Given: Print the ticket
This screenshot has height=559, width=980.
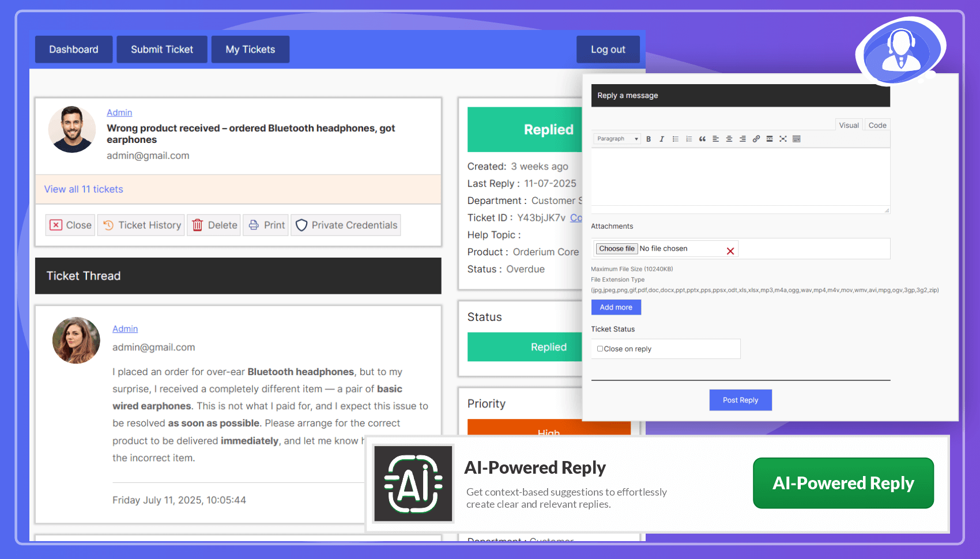Looking at the screenshot, I should [266, 225].
